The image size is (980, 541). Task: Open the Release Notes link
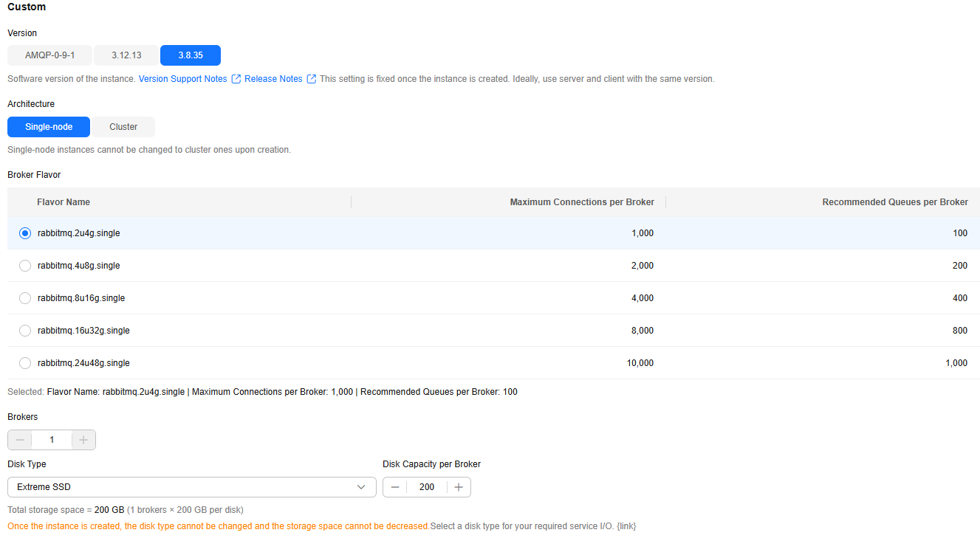[273, 79]
